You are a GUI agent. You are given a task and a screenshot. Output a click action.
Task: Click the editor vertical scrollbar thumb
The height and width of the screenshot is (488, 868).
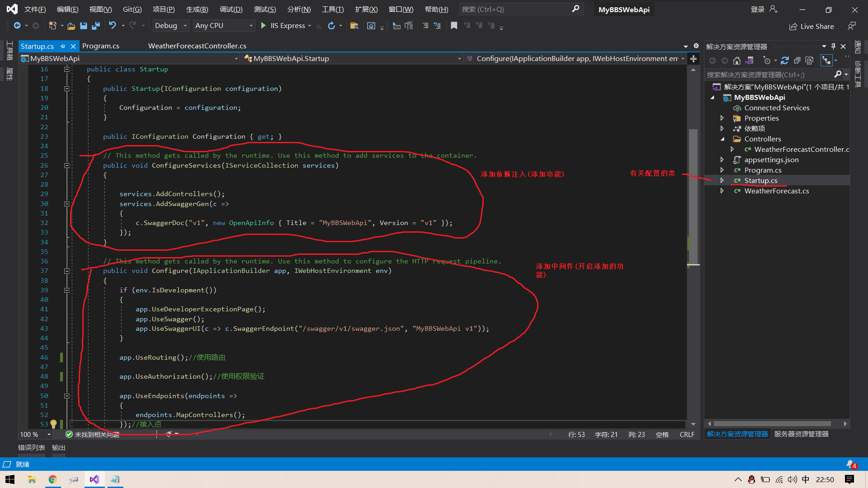coord(693,196)
